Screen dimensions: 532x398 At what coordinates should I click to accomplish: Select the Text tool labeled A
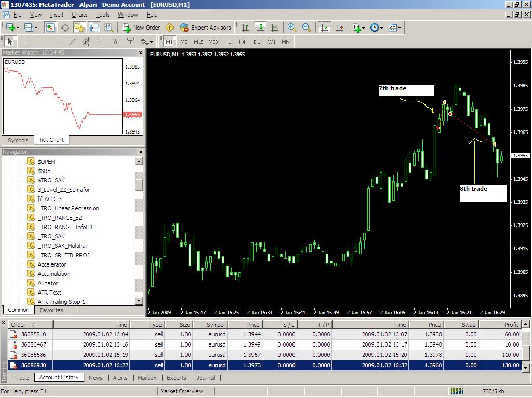(116, 42)
